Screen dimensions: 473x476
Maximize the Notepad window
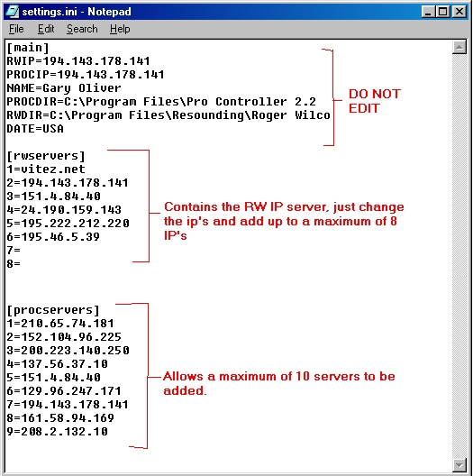pos(442,12)
